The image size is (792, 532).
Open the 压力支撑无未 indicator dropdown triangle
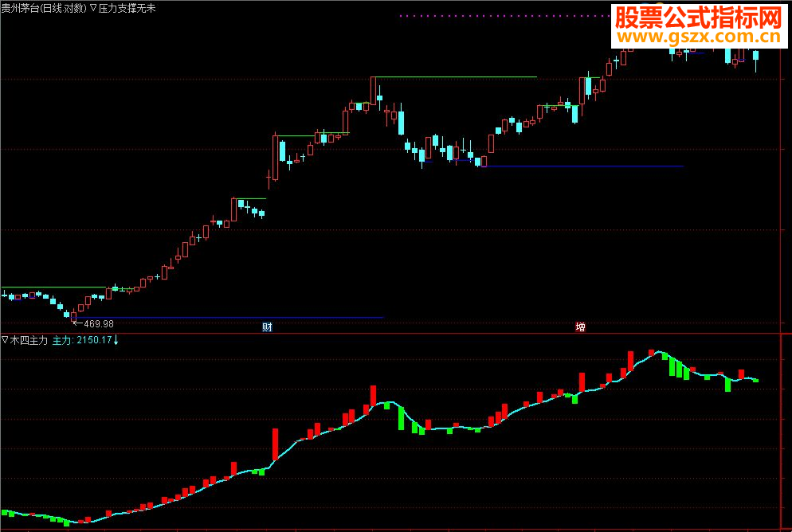pos(93,9)
